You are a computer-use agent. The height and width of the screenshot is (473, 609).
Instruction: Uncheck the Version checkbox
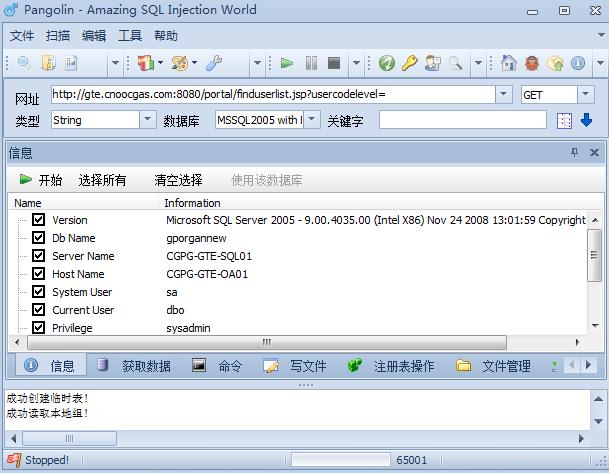(x=38, y=219)
